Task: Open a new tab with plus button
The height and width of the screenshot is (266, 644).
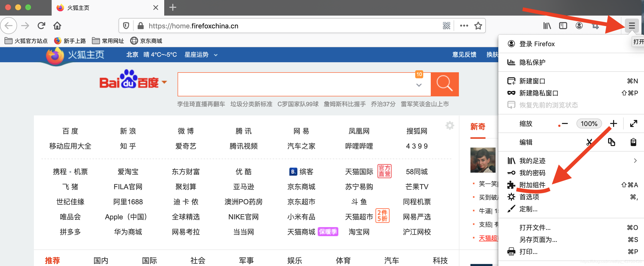Action: (173, 8)
